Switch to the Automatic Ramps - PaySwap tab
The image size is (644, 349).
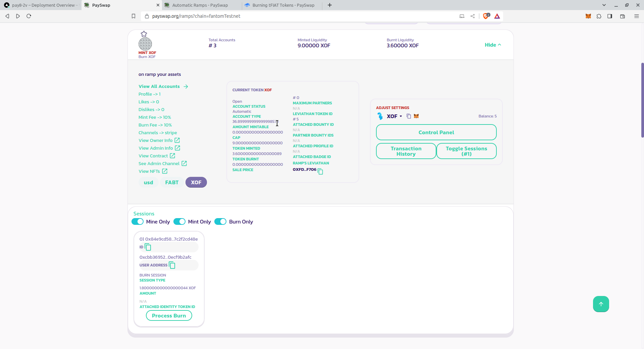[x=200, y=5]
